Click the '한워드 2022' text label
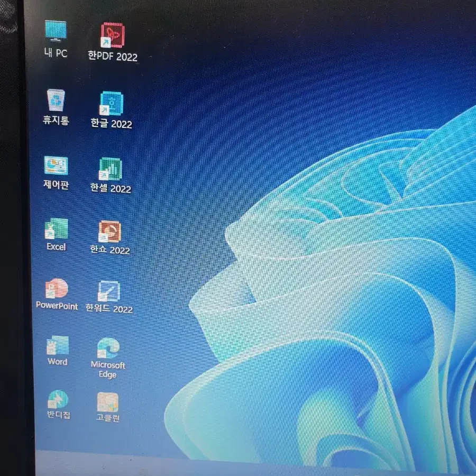This screenshot has height=476, width=476. [109, 308]
